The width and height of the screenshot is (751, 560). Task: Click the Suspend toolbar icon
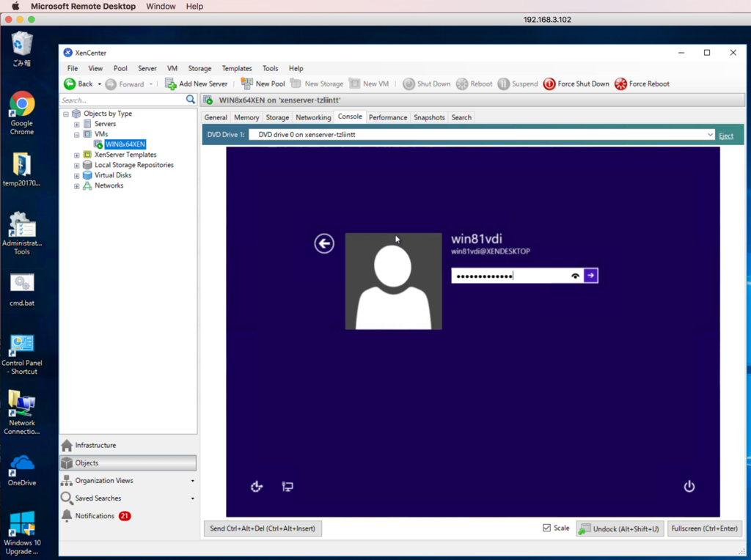coord(503,84)
